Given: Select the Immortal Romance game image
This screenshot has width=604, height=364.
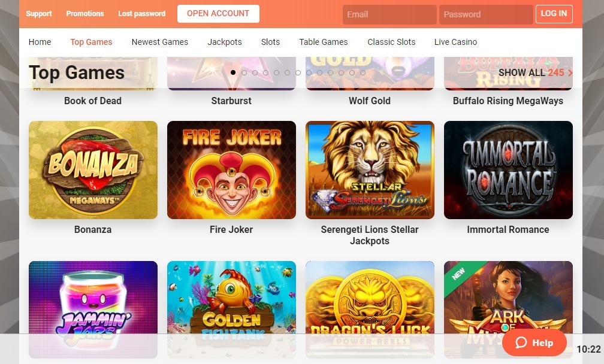Looking at the screenshot, I should coord(508,169).
